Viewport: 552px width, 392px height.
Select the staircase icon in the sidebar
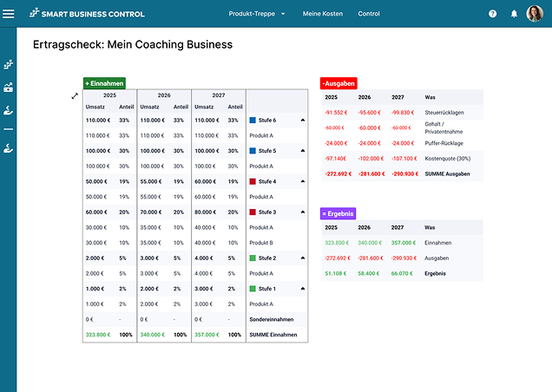coord(9,64)
